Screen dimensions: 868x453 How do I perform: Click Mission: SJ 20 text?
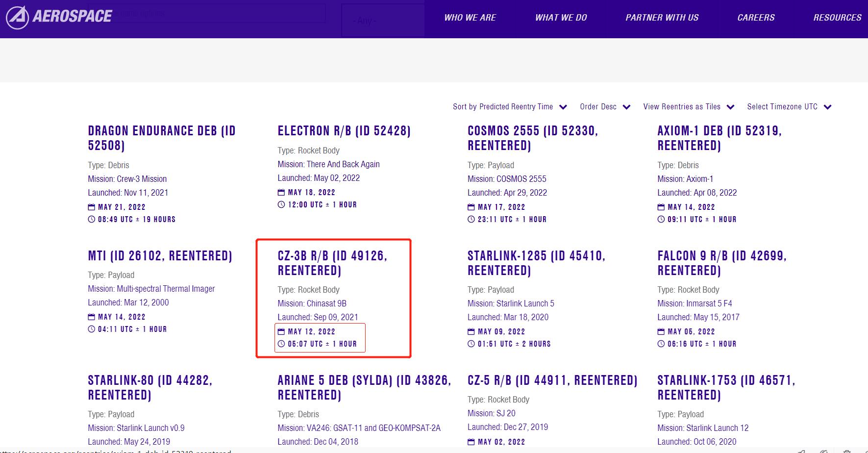click(492, 413)
